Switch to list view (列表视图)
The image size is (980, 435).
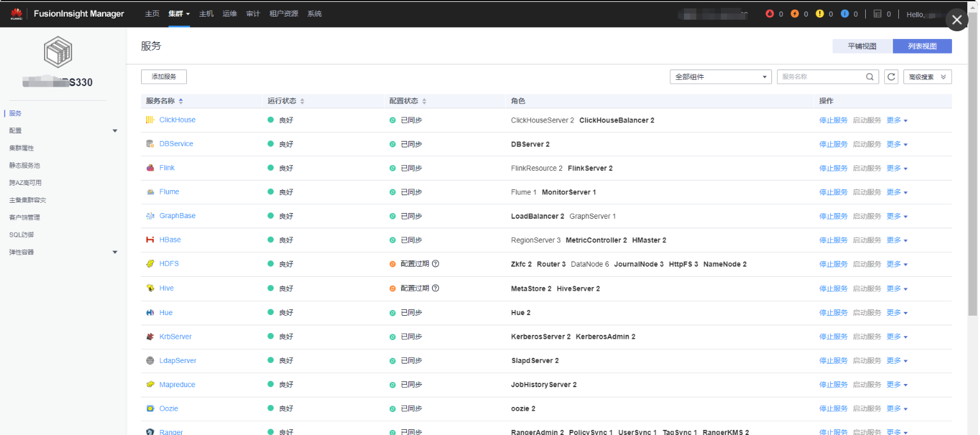(x=922, y=46)
